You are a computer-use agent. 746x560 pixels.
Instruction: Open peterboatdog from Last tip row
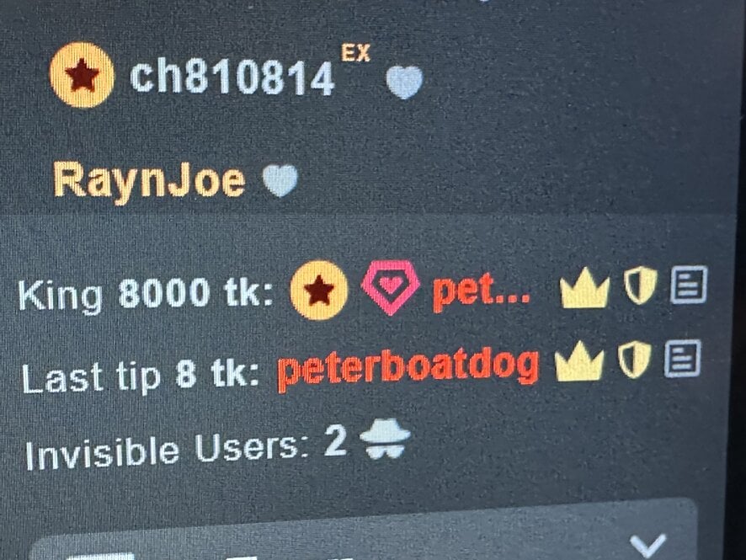(408, 368)
